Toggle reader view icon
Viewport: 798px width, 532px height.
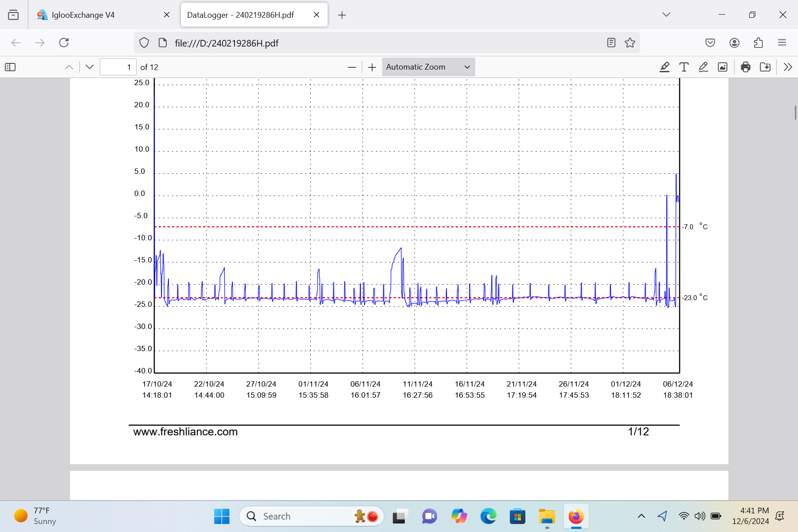pos(611,43)
